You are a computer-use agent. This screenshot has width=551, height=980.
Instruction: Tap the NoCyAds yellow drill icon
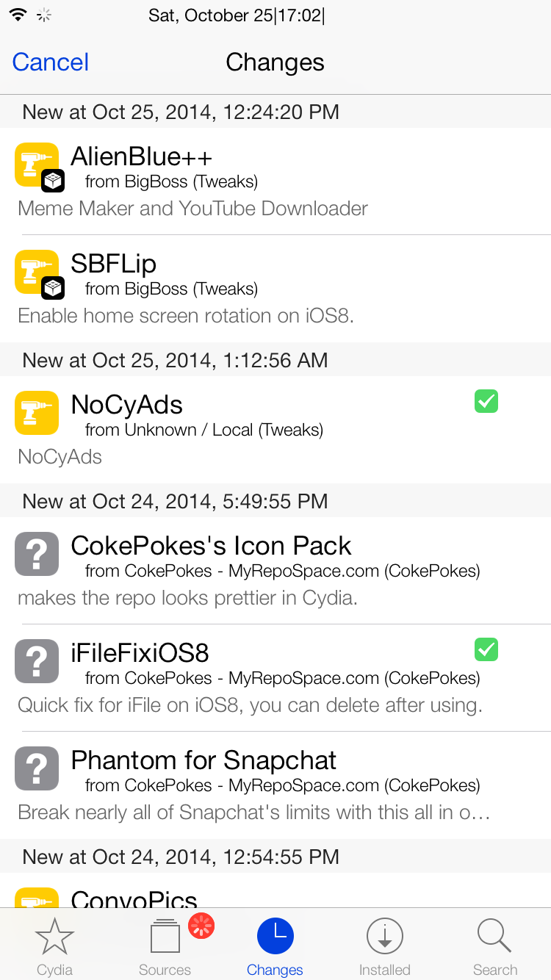tap(37, 413)
